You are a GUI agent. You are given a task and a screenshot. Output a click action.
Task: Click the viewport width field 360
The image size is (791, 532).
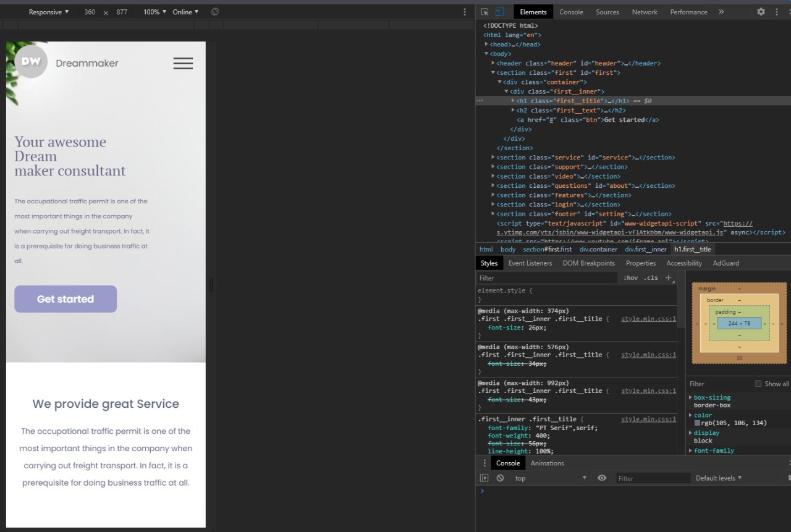click(90, 12)
